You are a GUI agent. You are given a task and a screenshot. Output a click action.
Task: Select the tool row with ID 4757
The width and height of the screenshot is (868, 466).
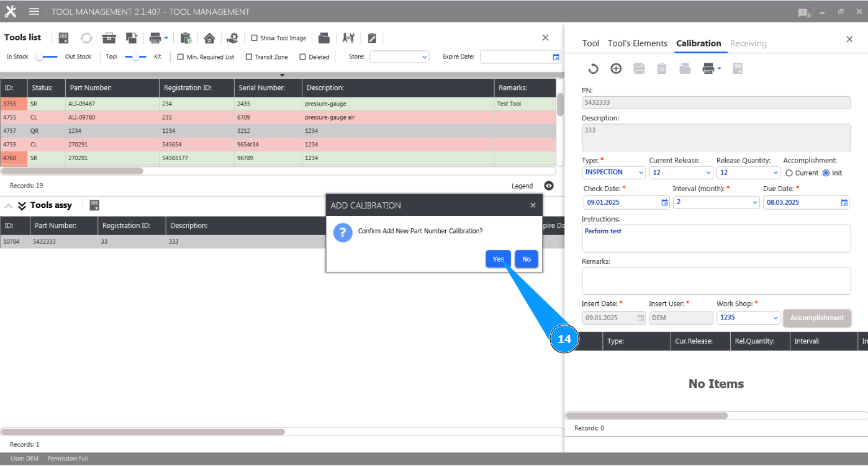point(278,131)
